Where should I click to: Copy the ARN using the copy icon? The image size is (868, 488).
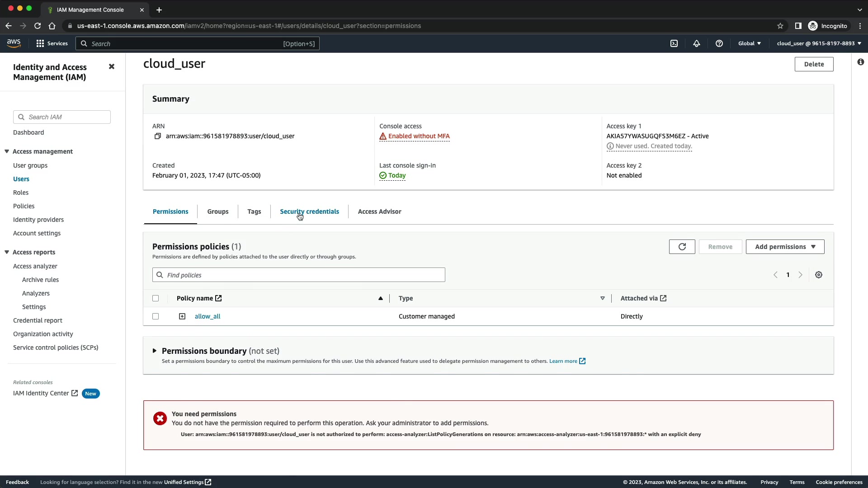158,136
